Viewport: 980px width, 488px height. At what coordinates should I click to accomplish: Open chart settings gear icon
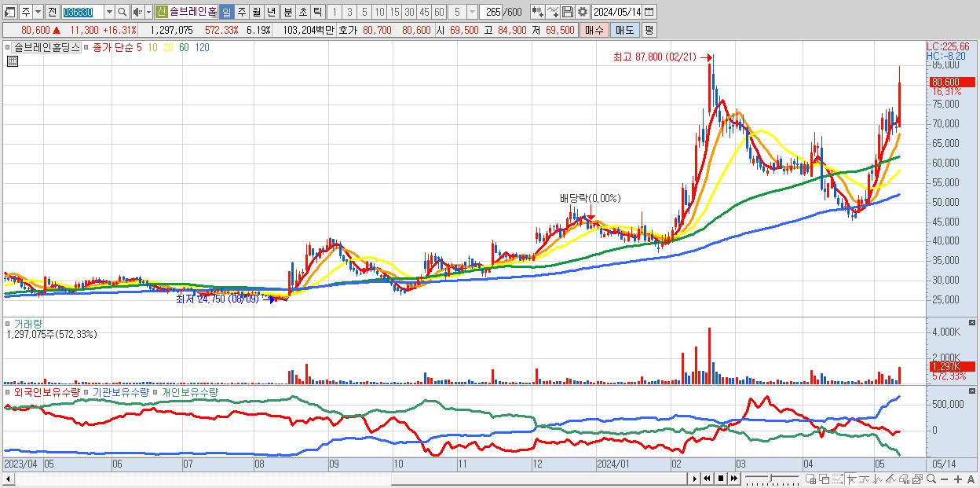point(582,12)
